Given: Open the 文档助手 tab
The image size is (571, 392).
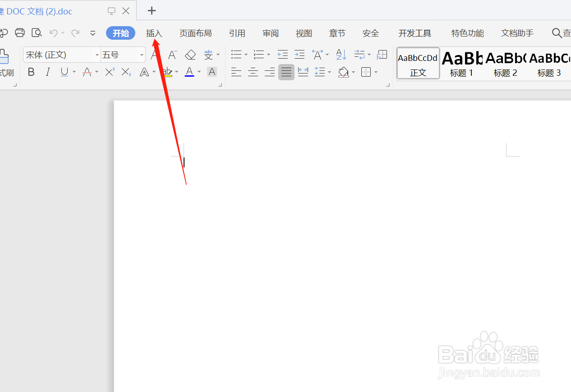Looking at the screenshot, I should (517, 33).
